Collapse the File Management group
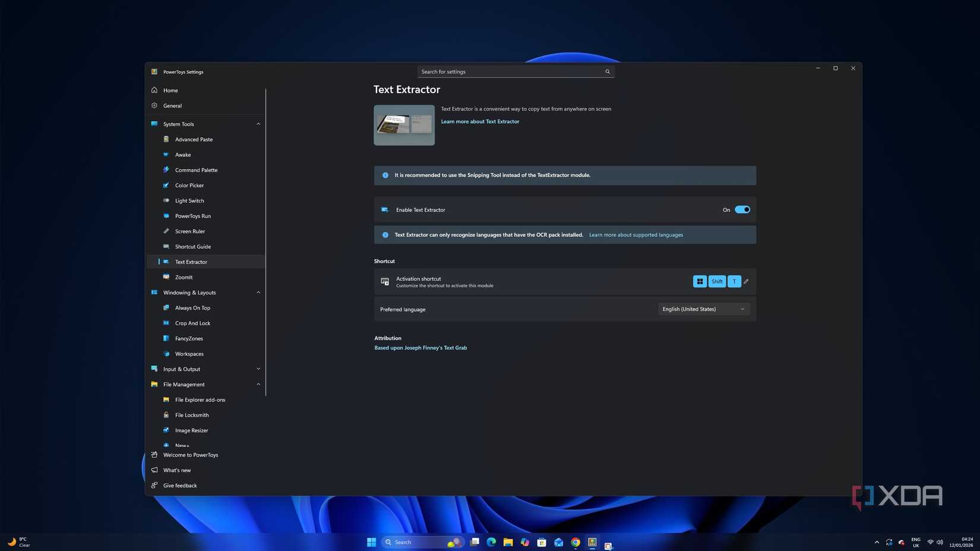 point(258,385)
